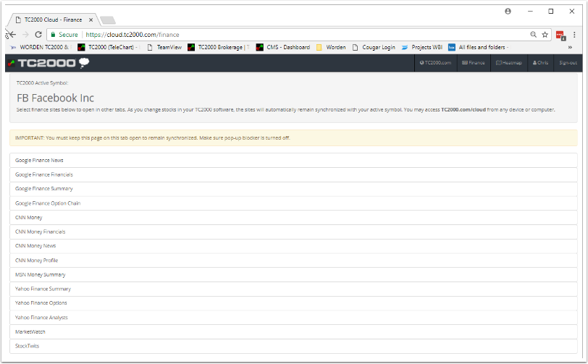Open Yahoo Finance Options row
Viewport: 588px width, 364px height.
click(293, 303)
